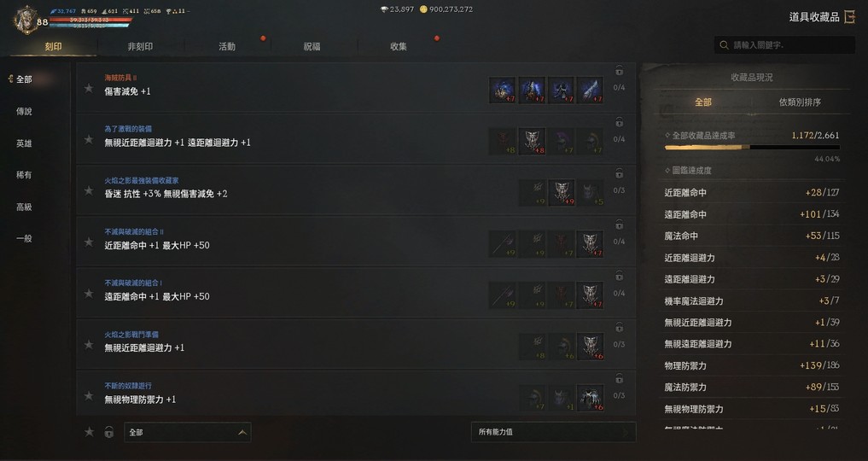Viewport: 868px width, 461px height.
Task: Select 傳說 category in sidebar
Action: coord(24,111)
